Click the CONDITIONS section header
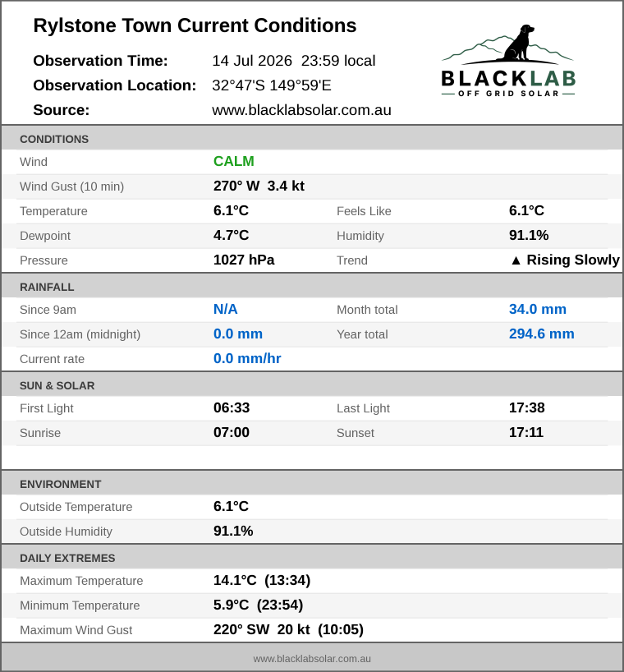624x672 pixels. pyautogui.click(x=312, y=139)
